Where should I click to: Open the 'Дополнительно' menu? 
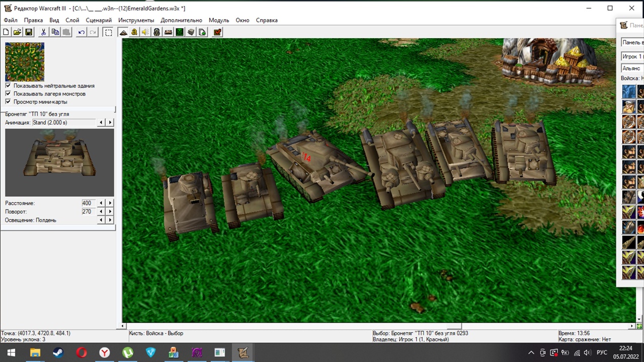[182, 20]
